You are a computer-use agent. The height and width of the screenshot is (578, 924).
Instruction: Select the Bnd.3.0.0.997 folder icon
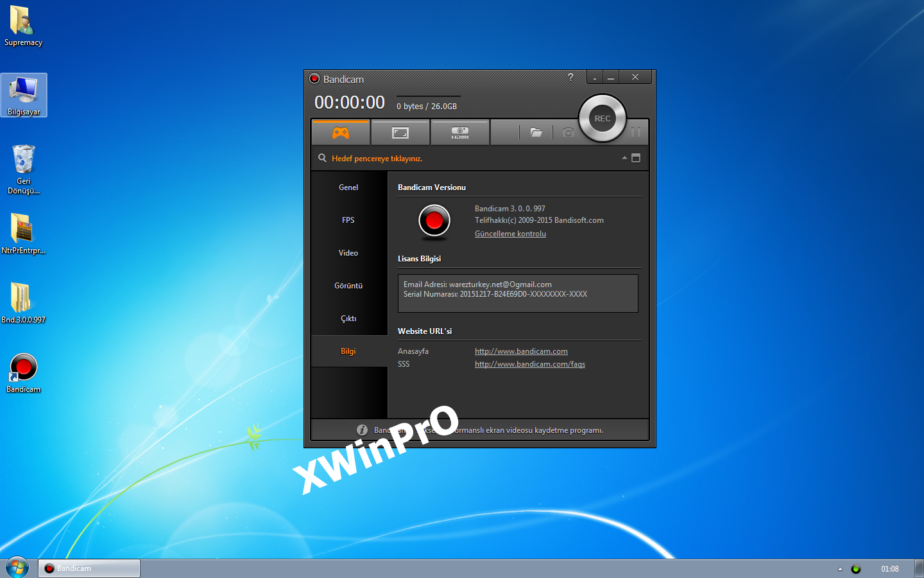coord(24,303)
